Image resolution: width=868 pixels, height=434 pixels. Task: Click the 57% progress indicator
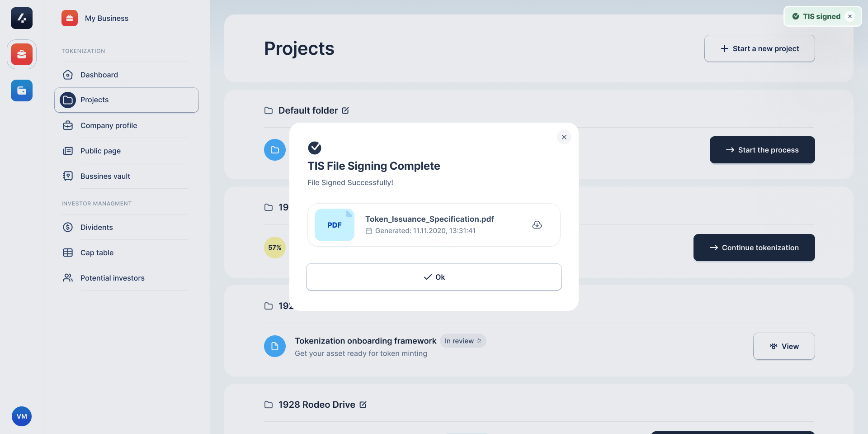pos(275,248)
